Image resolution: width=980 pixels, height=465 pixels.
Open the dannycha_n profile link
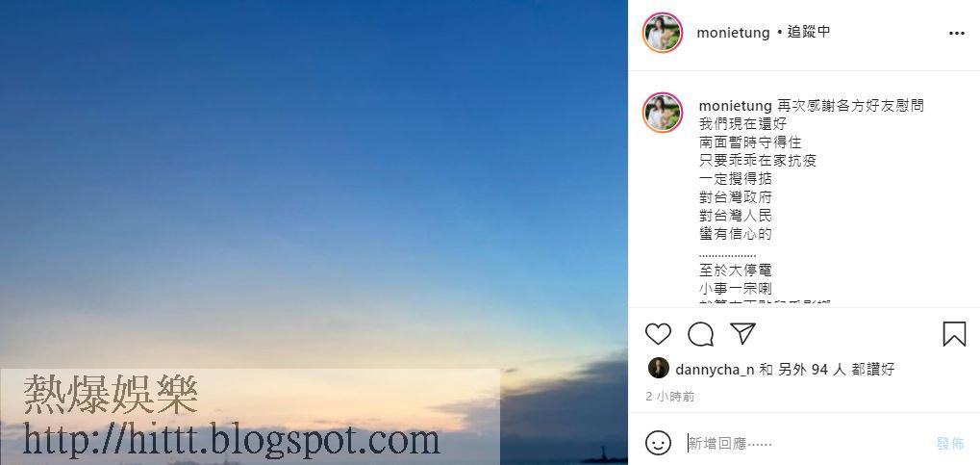pyautogui.click(x=715, y=370)
